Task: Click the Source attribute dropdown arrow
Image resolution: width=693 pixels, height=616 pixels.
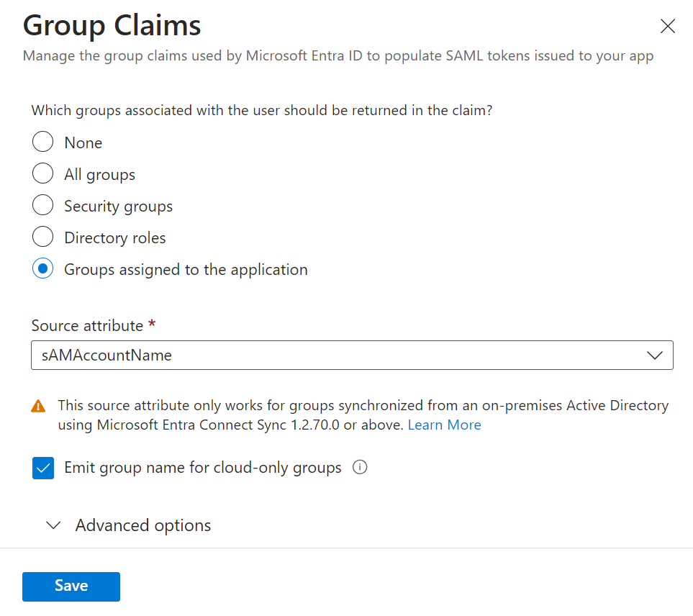Action: (x=653, y=355)
